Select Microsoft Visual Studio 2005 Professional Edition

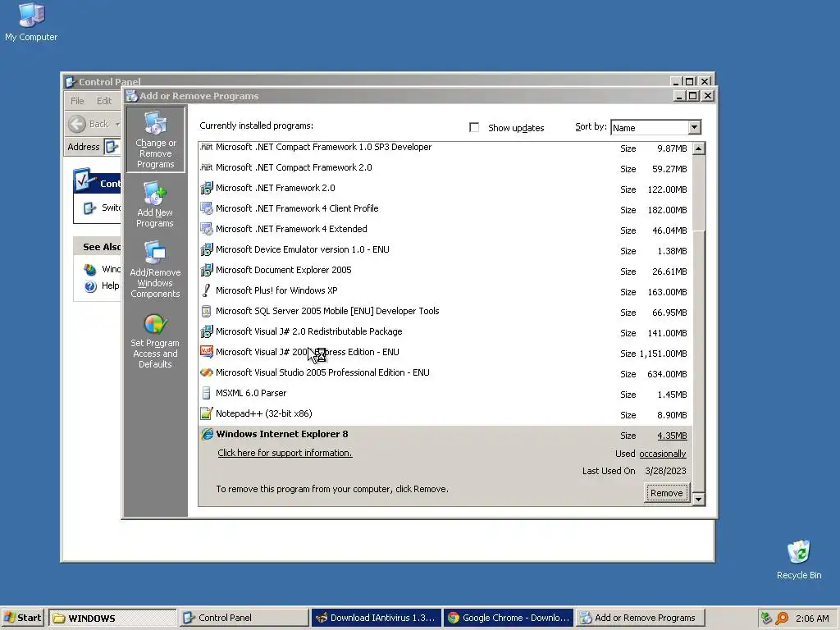coord(445,373)
